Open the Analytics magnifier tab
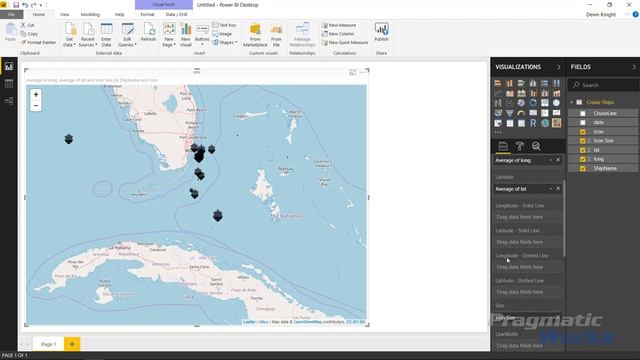The width and height of the screenshot is (640, 360). pos(536,146)
